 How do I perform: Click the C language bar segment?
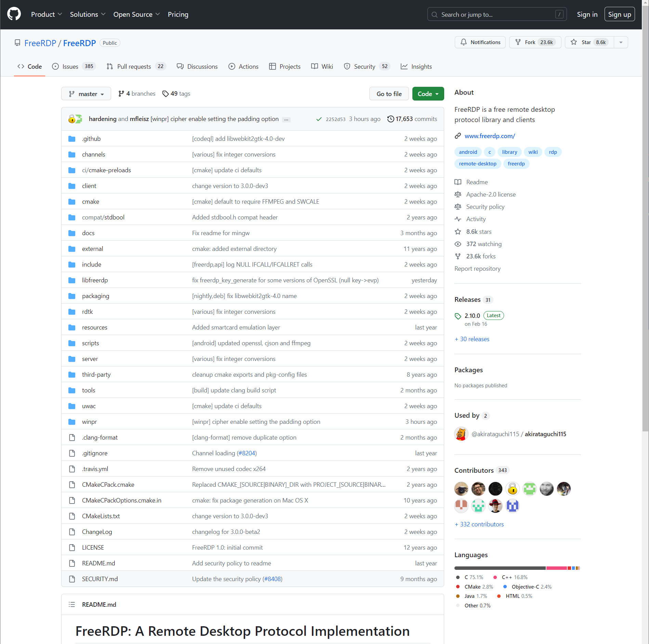500,568
